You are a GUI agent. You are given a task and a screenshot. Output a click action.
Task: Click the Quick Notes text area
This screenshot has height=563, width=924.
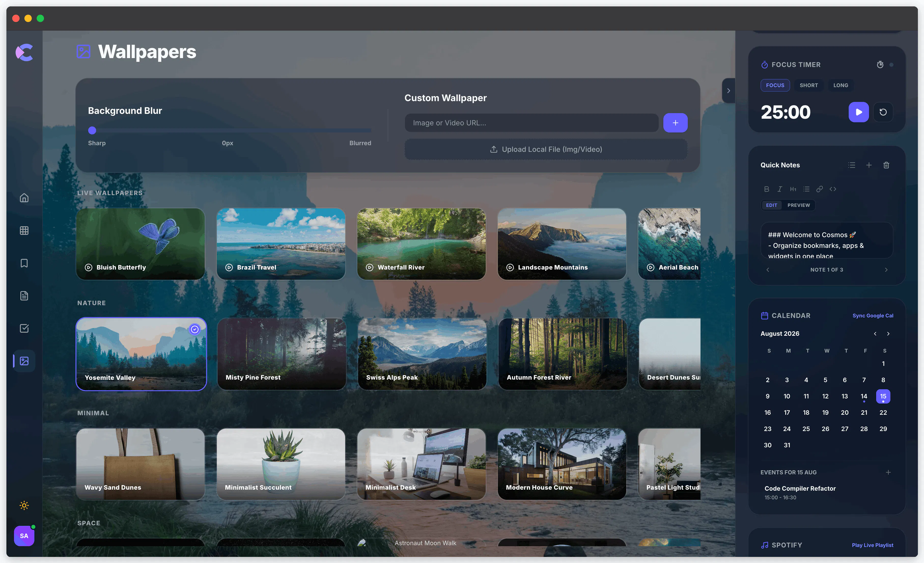[827, 240]
